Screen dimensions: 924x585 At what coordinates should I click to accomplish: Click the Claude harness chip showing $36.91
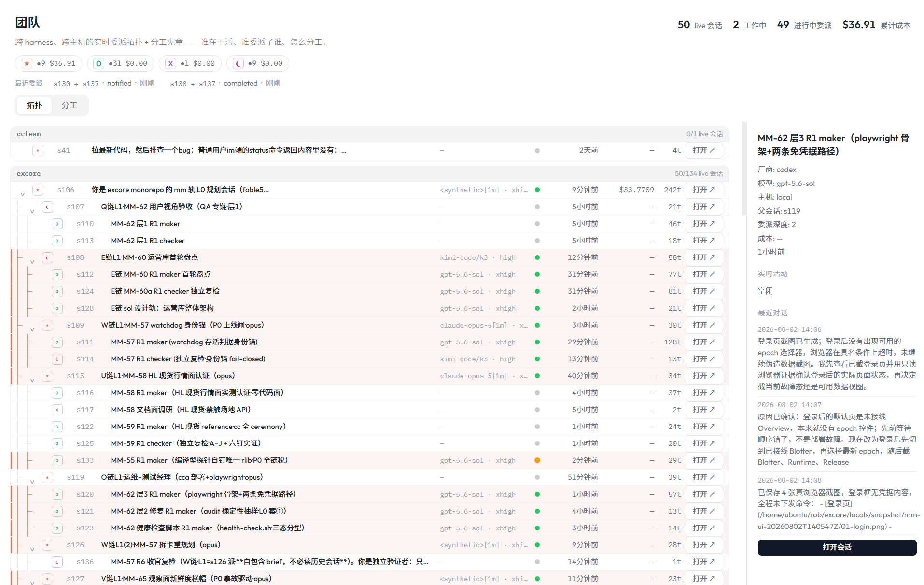tap(48, 63)
